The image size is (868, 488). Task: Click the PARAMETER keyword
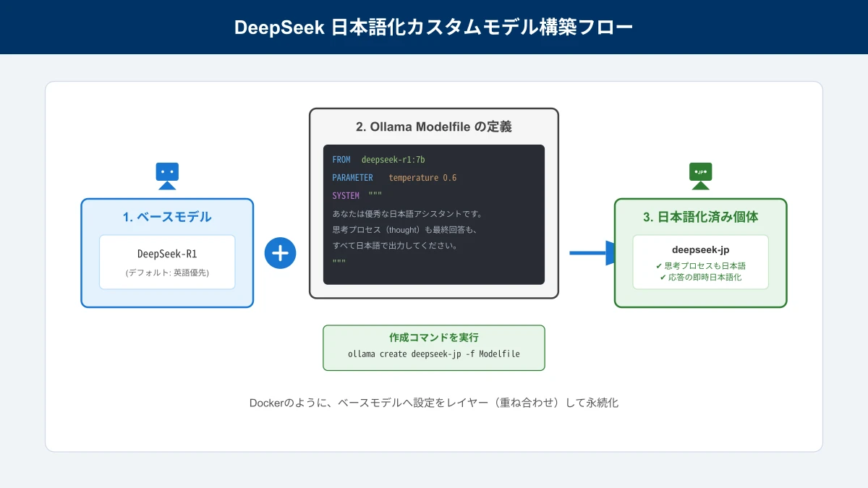point(352,178)
